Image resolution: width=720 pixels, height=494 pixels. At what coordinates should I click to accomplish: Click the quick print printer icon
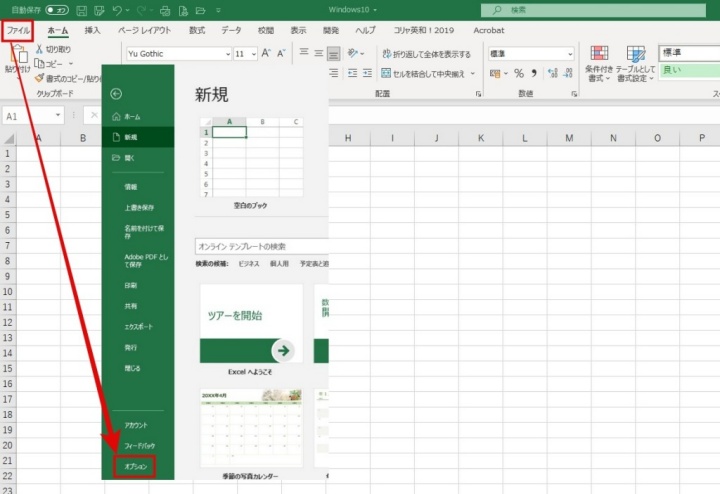[165, 10]
